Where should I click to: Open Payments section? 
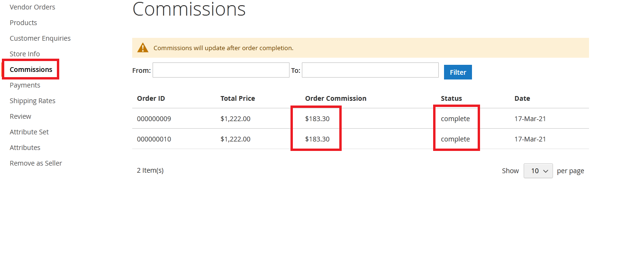(x=25, y=85)
